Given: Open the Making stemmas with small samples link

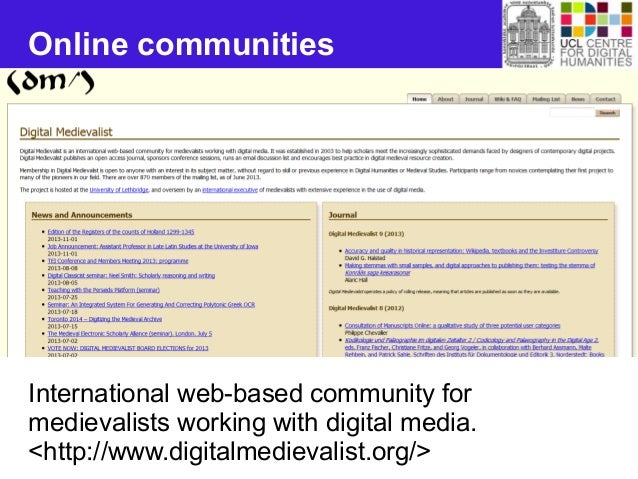Looking at the screenshot, I should coord(470,269).
